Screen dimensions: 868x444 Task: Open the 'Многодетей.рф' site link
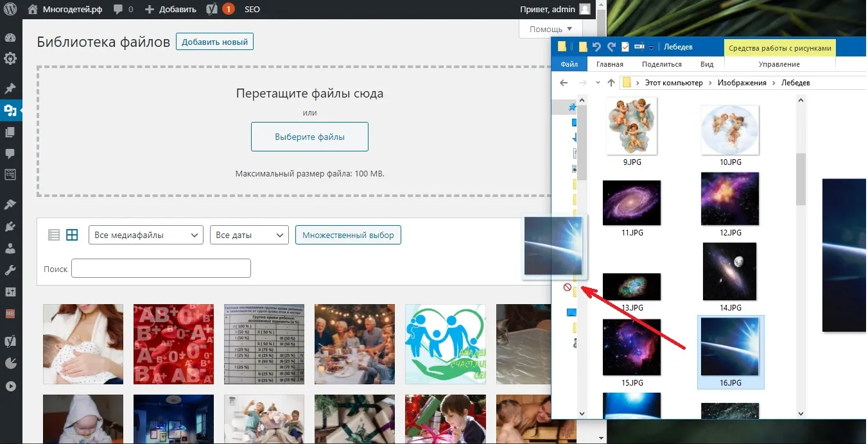point(64,10)
